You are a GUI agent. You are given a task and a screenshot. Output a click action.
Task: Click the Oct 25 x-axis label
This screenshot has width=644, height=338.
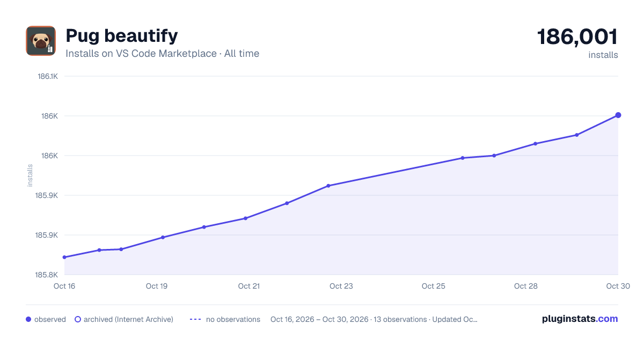tap(434, 286)
